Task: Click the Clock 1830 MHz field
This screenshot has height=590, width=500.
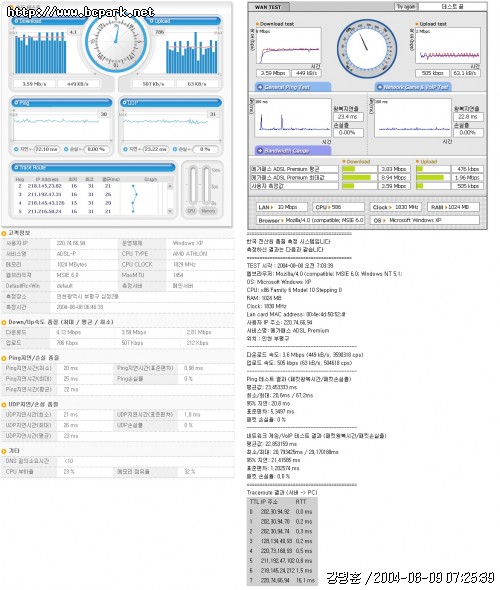Action: point(395,207)
